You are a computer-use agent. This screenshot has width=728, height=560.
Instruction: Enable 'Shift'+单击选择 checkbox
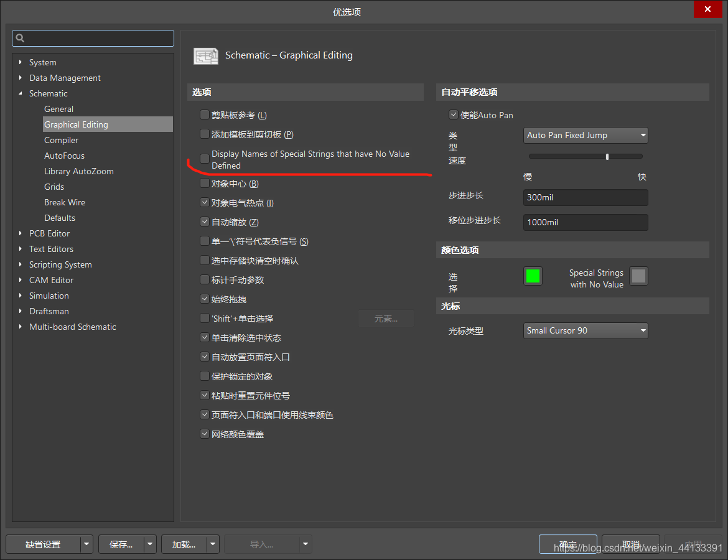(204, 318)
